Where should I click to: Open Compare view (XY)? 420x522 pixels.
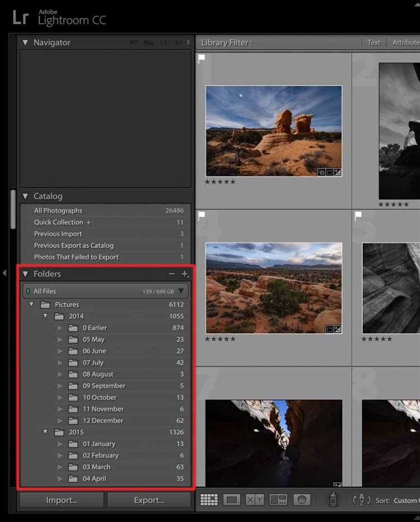pos(255,500)
